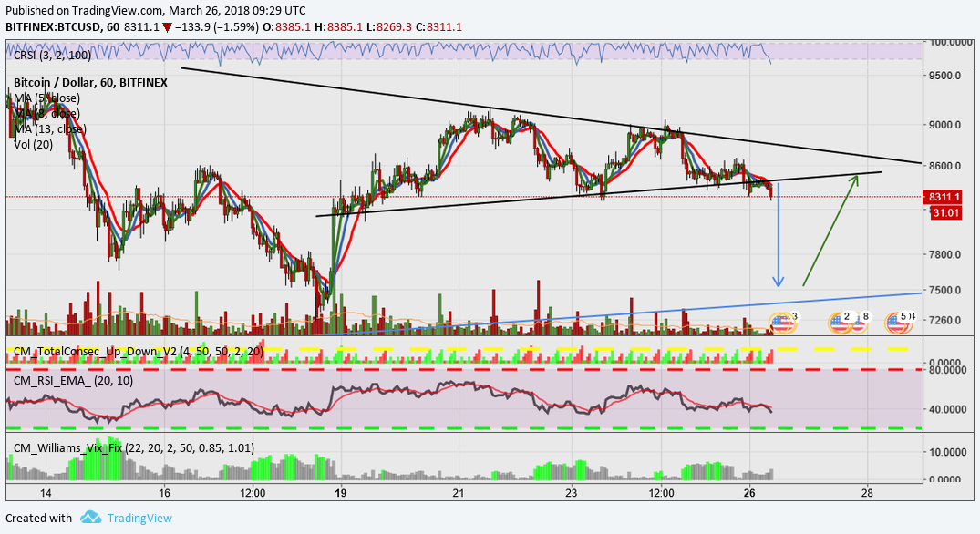Click the 9000.0 price axis label
The width and height of the screenshot is (980, 534).
[944, 125]
